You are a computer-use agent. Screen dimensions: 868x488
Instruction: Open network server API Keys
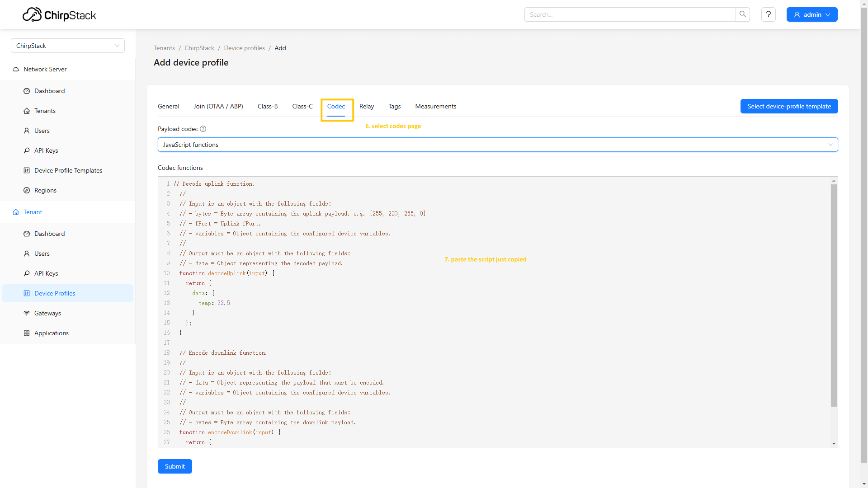(x=46, y=150)
